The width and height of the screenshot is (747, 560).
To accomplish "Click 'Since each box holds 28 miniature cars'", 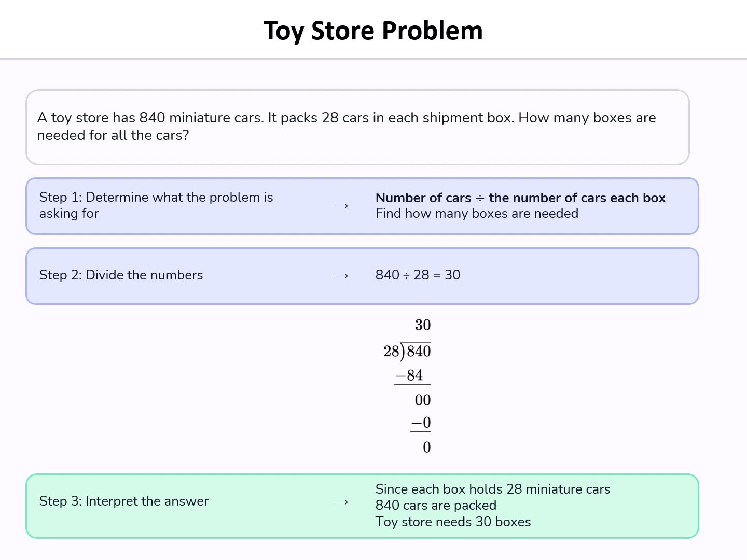I will pos(493,489).
